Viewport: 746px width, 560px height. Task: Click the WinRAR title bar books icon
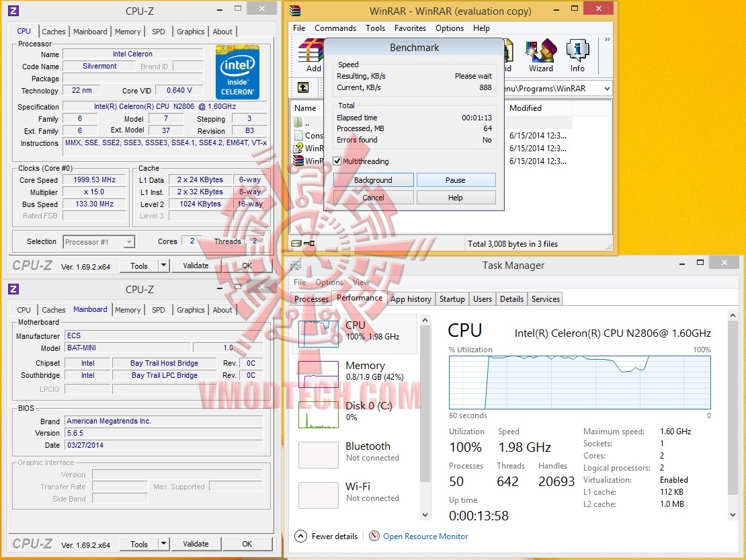tap(295, 11)
